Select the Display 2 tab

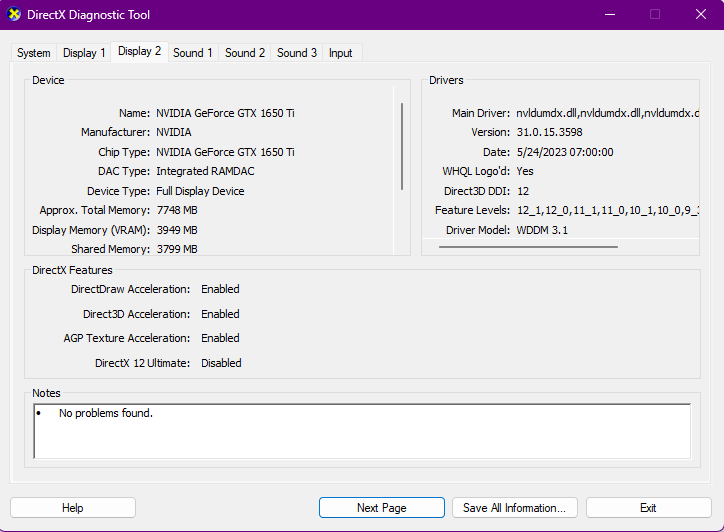[139, 51]
